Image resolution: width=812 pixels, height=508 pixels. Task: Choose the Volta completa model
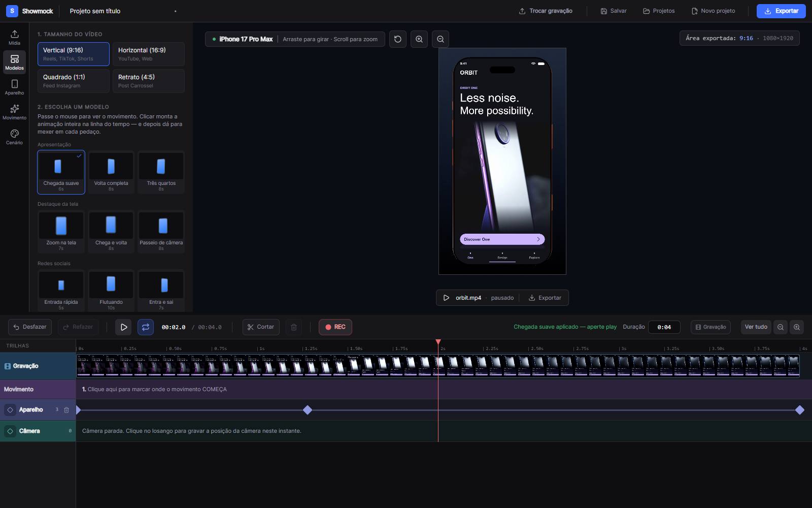pos(111,172)
